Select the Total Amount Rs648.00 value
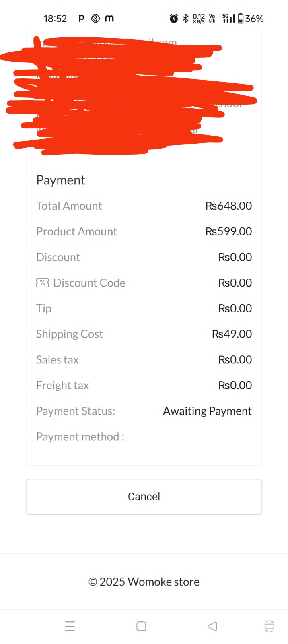The image size is (288, 644). [x=228, y=206]
